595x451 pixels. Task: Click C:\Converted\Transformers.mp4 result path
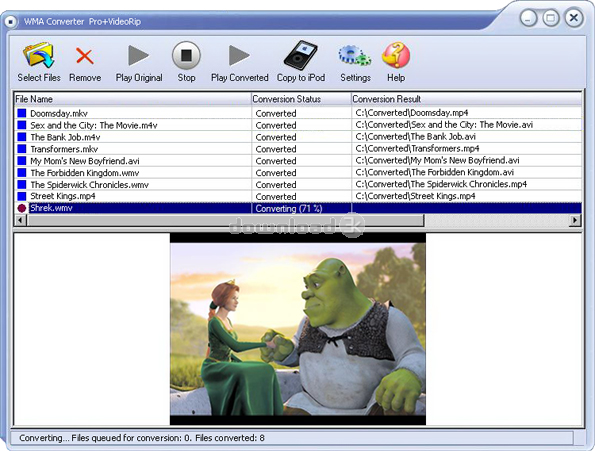417,148
